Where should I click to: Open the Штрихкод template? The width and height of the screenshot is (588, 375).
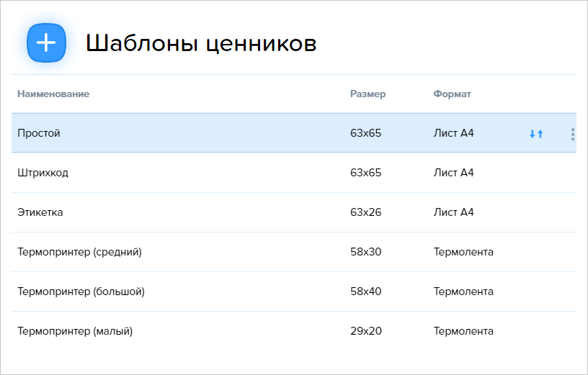(294, 173)
